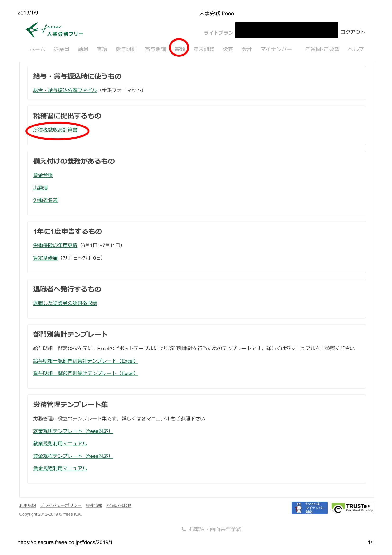The width and height of the screenshot is (392, 555).
Task: Click the phone icon beside お電話・画面共有予約
Action: [x=184, y=529]
